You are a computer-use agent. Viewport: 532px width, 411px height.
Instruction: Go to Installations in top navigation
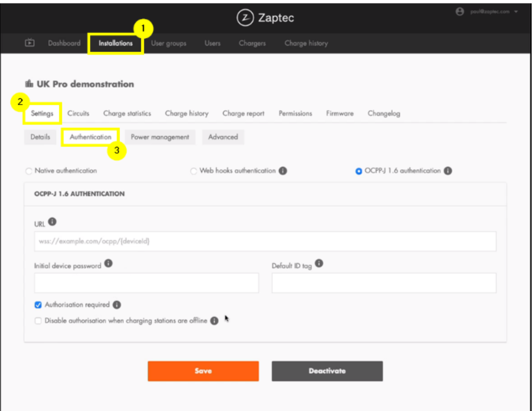115,43
